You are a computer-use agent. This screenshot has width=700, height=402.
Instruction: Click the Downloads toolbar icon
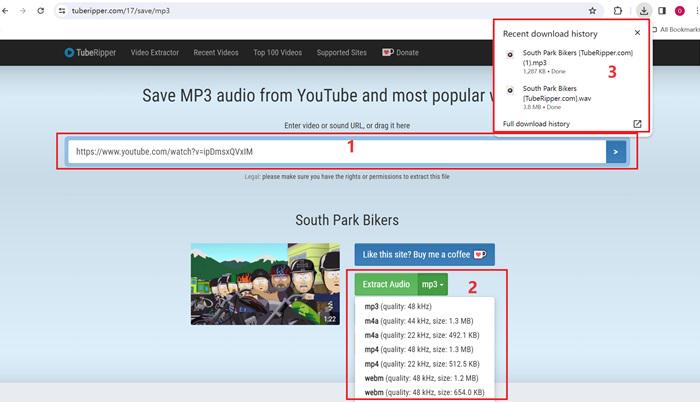644,11
